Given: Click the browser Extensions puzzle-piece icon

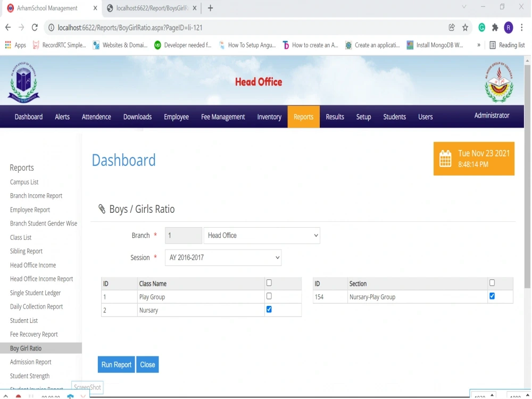Looking at the screenshot, I should 494,27.
